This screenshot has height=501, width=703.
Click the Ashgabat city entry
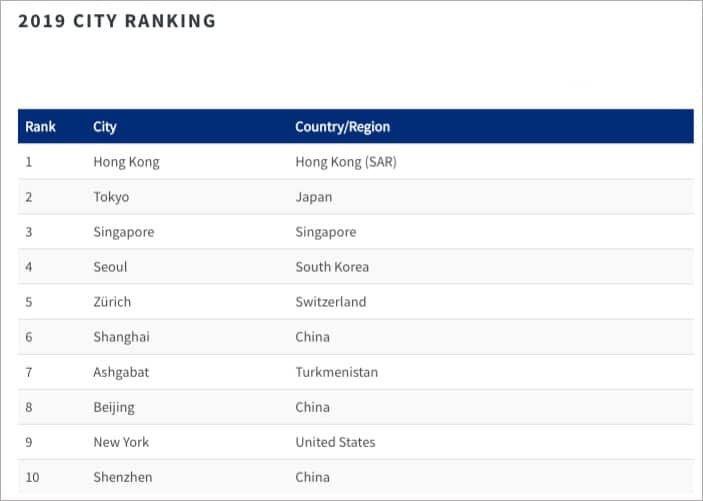coord(121,372)
